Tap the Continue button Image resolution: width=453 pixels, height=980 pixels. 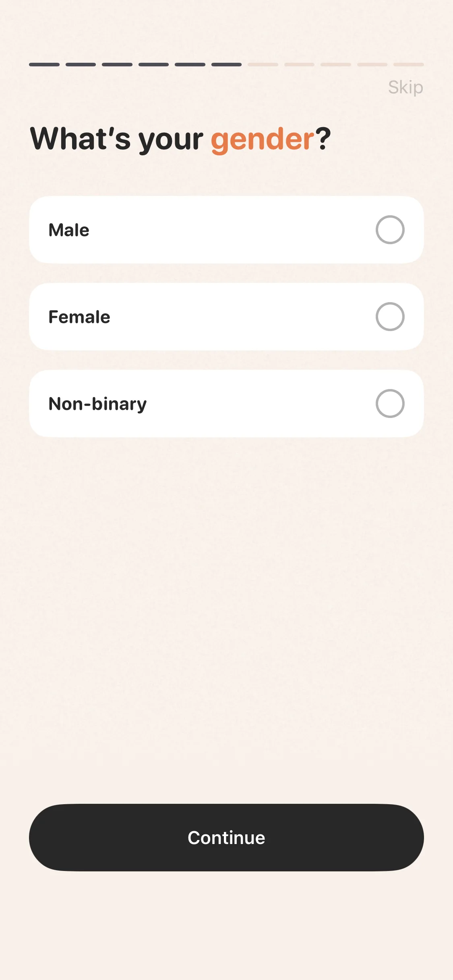click(x=226, y=838)
